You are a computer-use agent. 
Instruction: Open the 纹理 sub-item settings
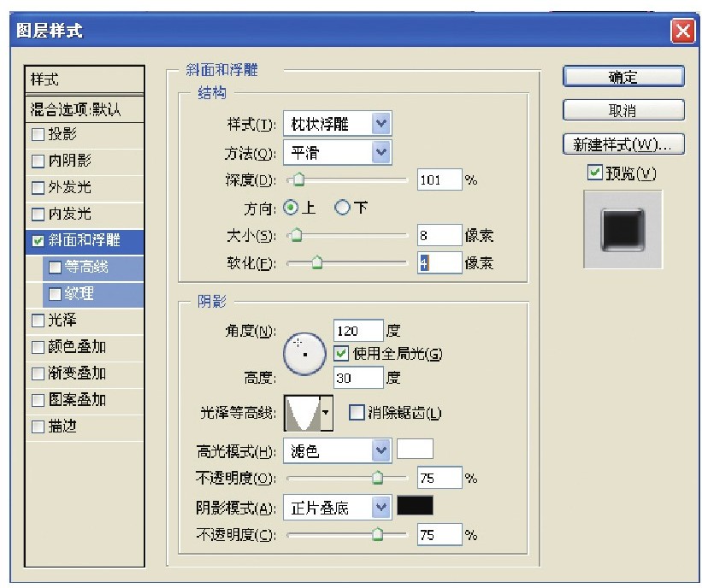(x=79, y=293)
